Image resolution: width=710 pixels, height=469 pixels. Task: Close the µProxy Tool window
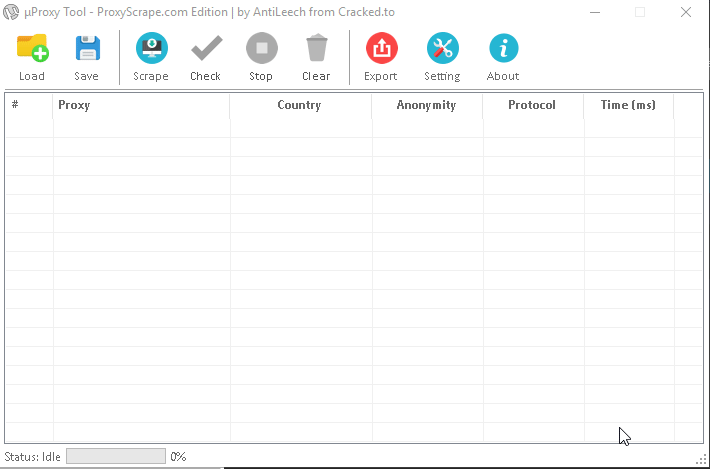click(x=686, y=12)
